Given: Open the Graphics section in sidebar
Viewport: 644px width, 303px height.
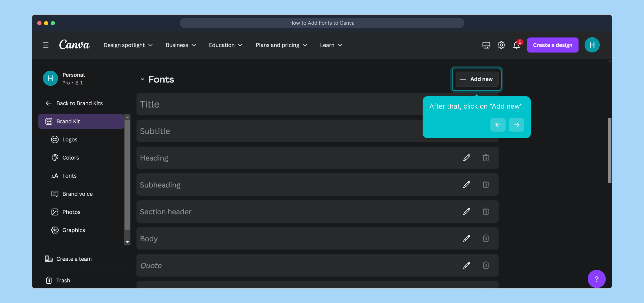Looking at the screenshot, I should click(x=73, y=230).
